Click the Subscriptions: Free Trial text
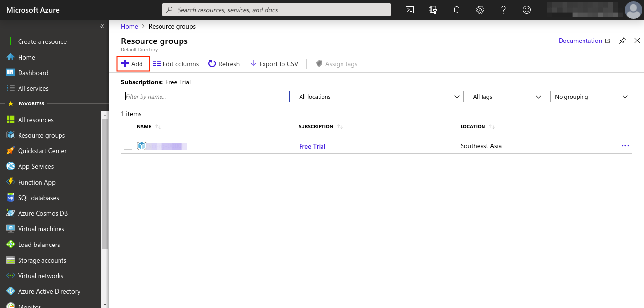Screen dimensions: 644x308 (156, 82)
